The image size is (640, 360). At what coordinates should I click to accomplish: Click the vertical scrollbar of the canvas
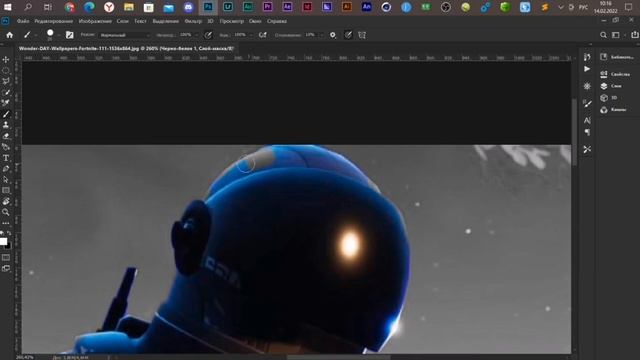(x=574, y=133)
